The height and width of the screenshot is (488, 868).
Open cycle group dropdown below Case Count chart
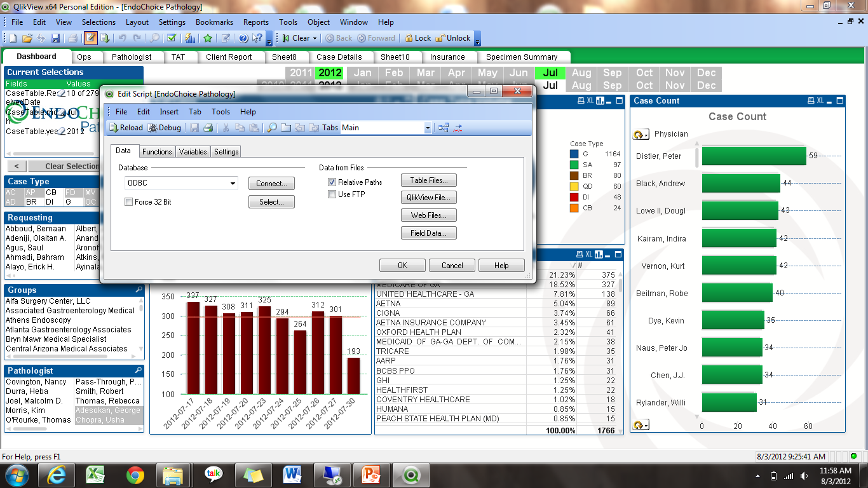point(641,424)
